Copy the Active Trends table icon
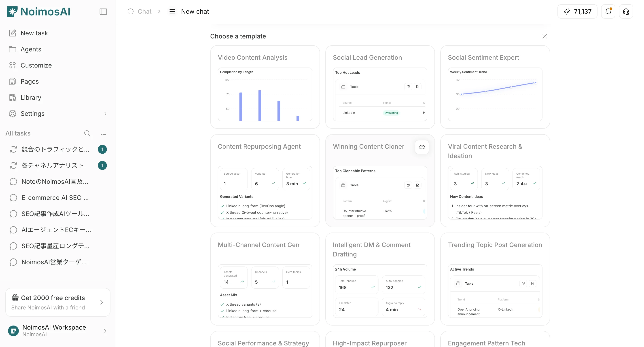644x347 pixels. 523,284
